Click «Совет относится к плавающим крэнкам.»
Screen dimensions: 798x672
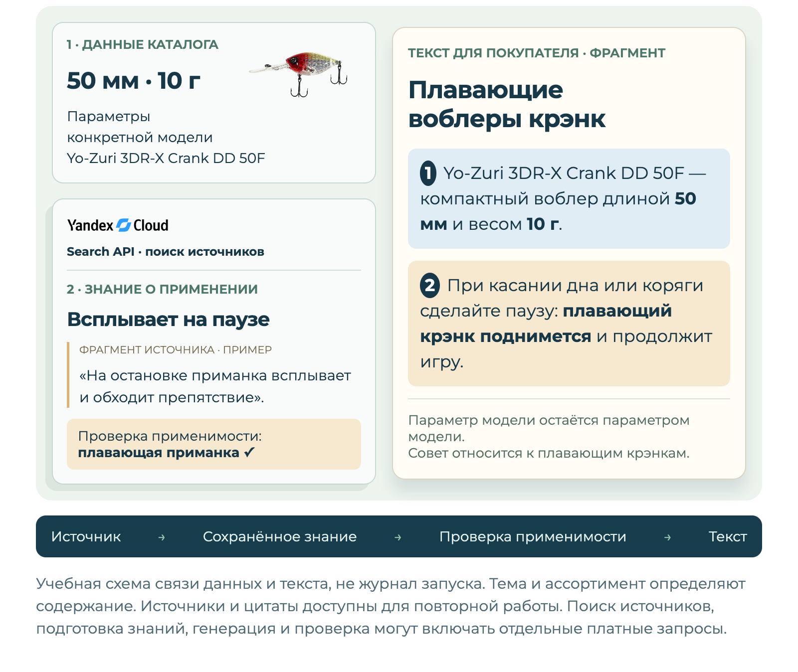click(x=549, y=453)
